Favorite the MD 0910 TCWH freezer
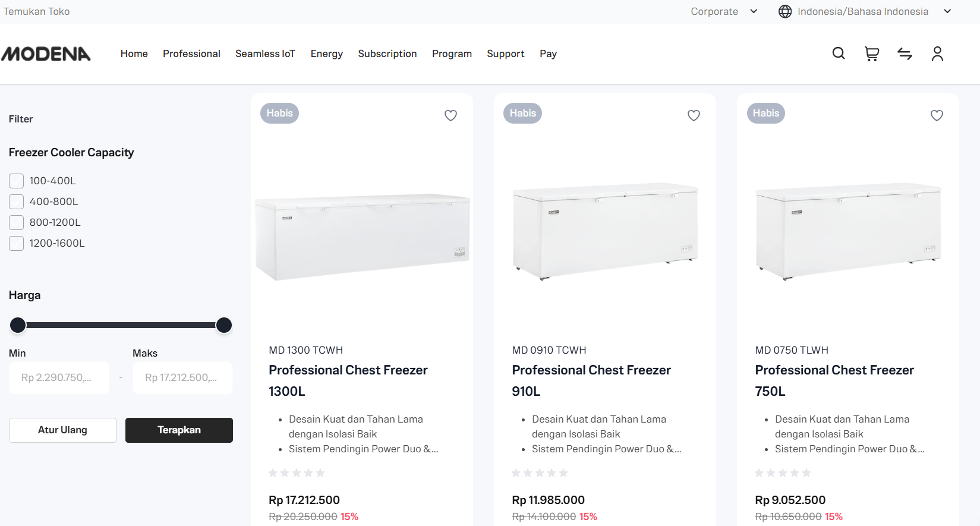Viewport: 980px width, 526px height. (694, 115)
